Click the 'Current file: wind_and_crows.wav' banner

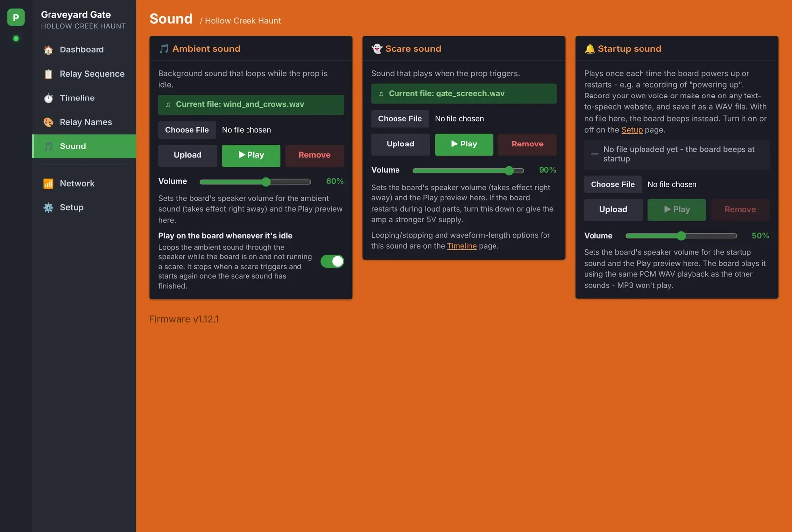(x=251, y=105)
